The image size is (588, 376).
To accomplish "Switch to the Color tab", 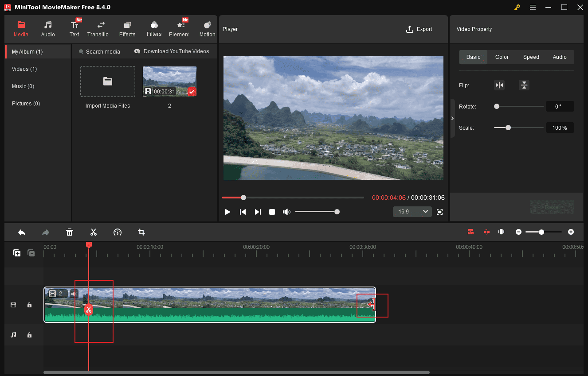I will pyautogui.click(x=502, y=57).
